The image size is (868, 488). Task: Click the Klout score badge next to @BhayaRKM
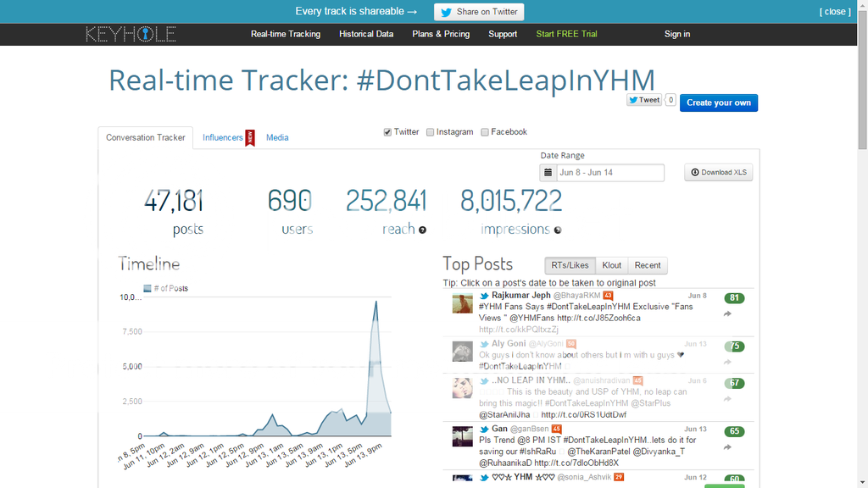coord(608,296)
